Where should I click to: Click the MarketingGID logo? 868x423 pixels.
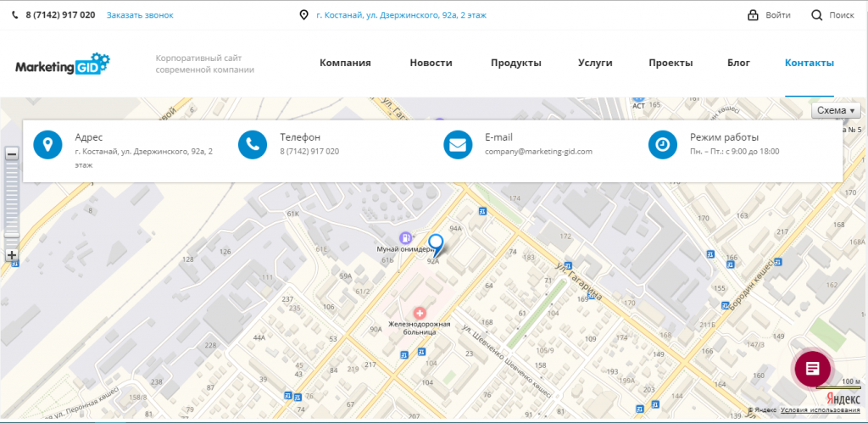(63, 64)
